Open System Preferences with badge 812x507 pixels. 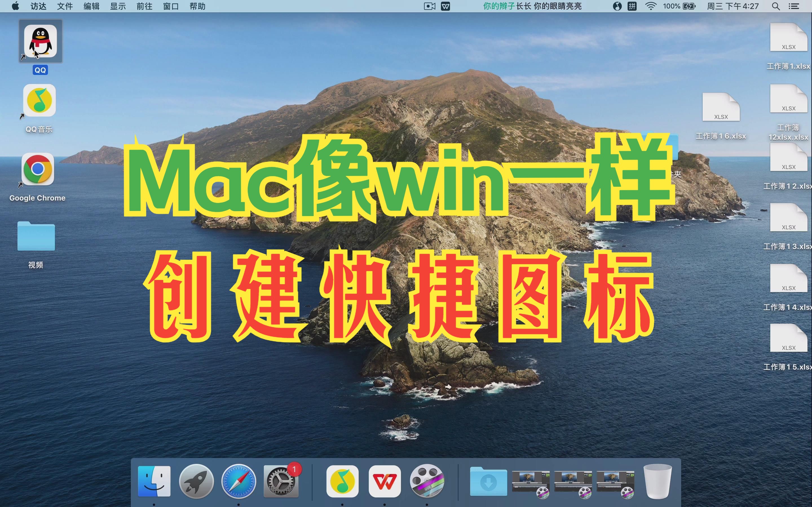[x=281, y=481]
